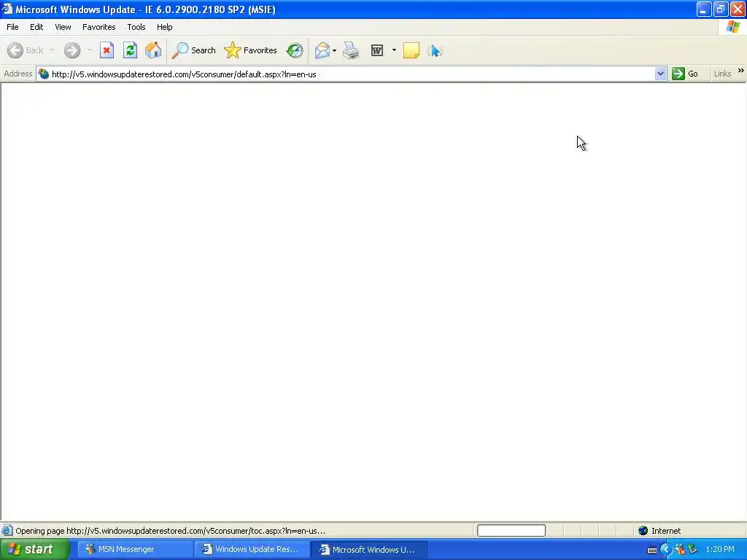This screenshot has height=560, width=747.
Task: Click the keyboard icon in system tray
Action: [x=651, y=550]
